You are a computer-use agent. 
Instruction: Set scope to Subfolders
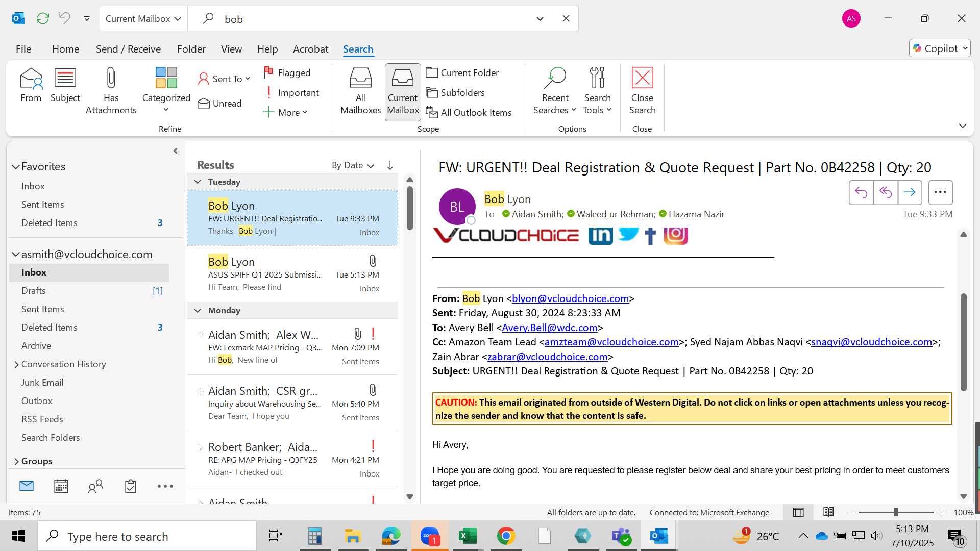(x=455, y=93)
